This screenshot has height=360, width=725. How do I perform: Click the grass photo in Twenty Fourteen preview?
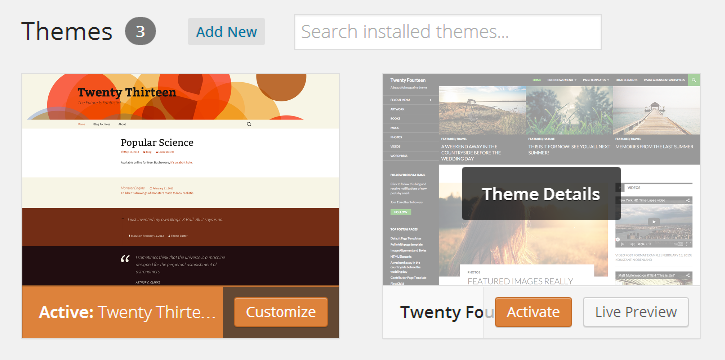(x=569, y=110)
